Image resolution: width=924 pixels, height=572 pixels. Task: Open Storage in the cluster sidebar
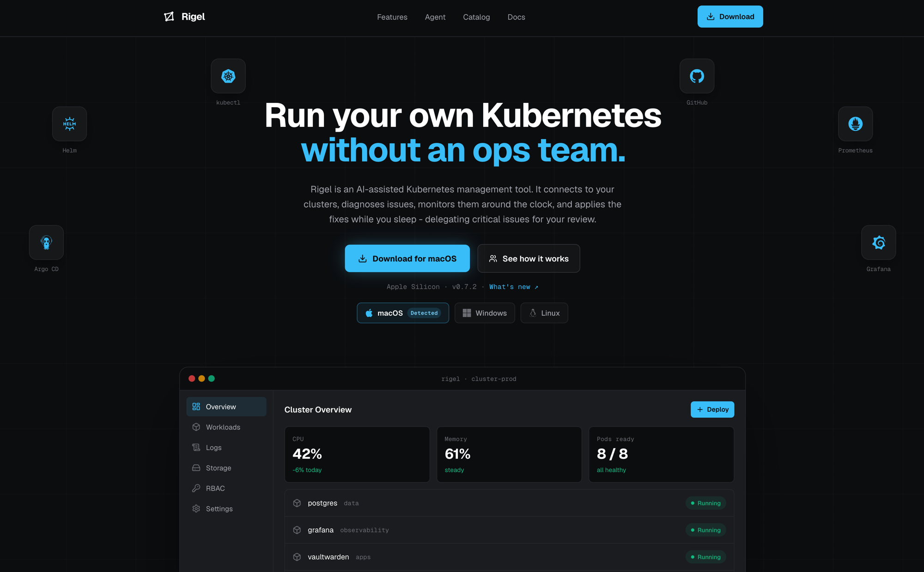pyautogui.click(x=226, y=468)
